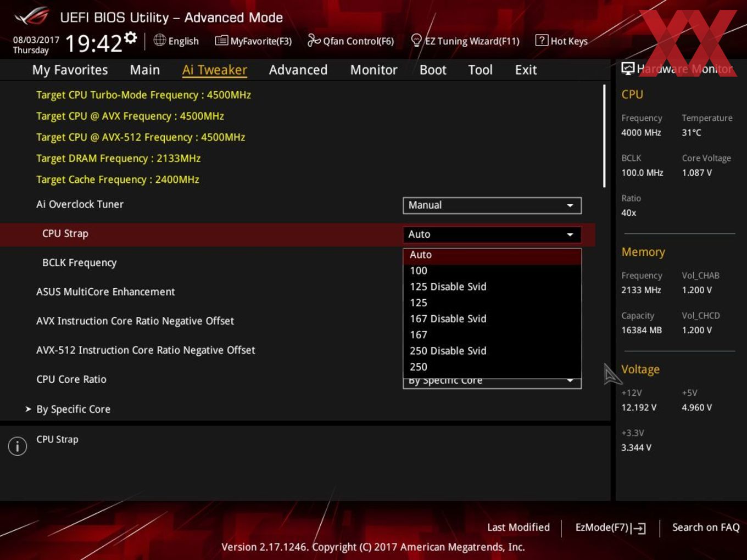Choose 250 Disable Svid option

pyautogui.click(x=492, y=351)
